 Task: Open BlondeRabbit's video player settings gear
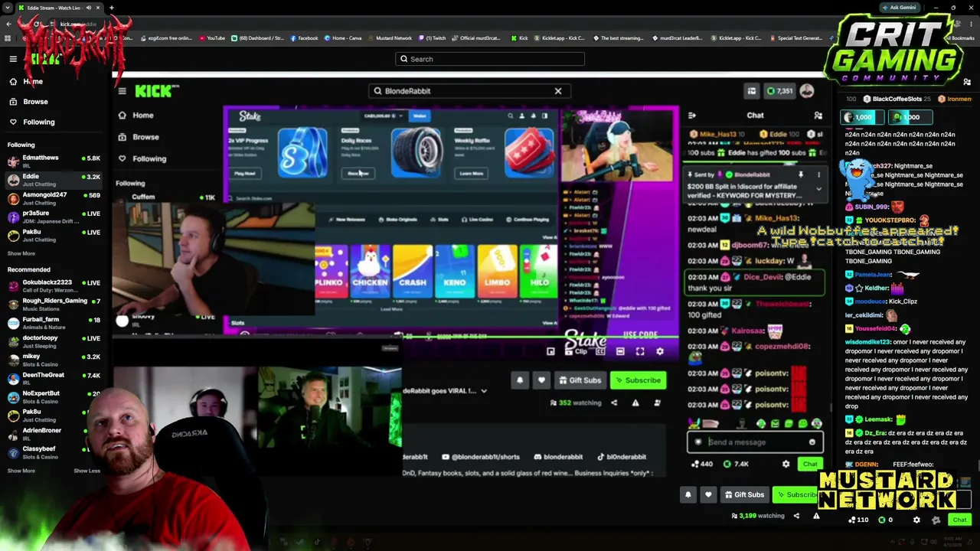tap(660, 351)
